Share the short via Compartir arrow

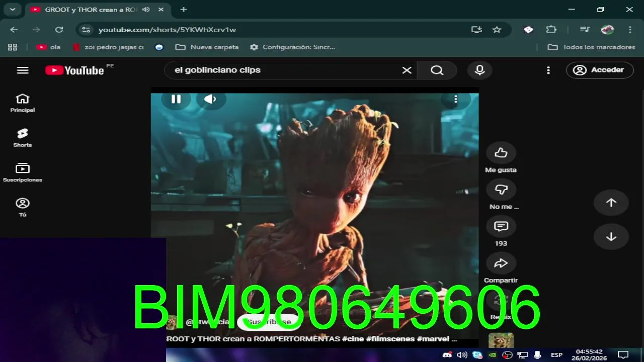501,263
